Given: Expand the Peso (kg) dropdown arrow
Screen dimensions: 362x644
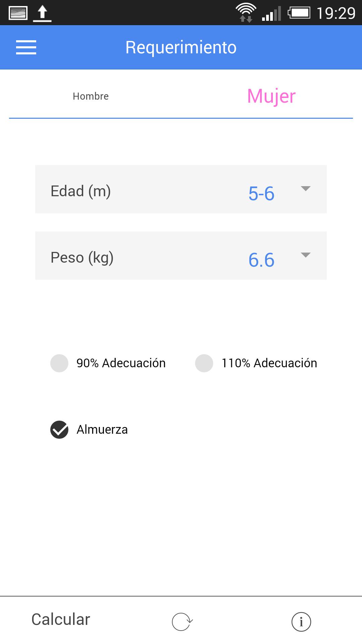Looking at the screenshot, I should point(305,255).
